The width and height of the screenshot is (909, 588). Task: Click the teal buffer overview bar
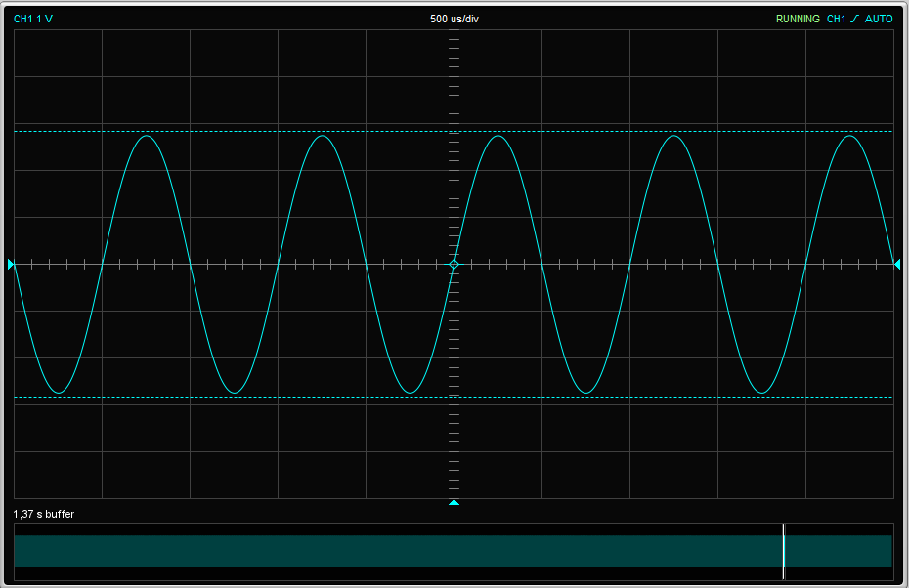[x=391, y=551]
